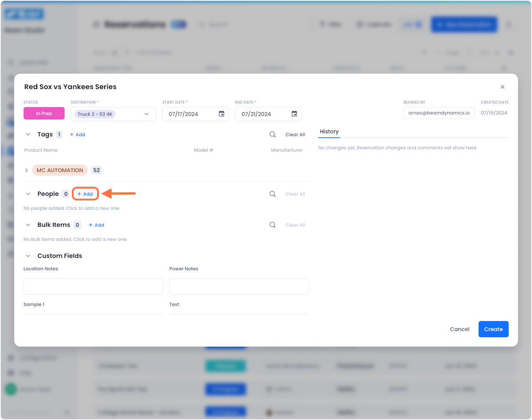Click the Power Notes input field
Image resolution: width=532 pixels, height=420 pixels.
coord(239,287)
